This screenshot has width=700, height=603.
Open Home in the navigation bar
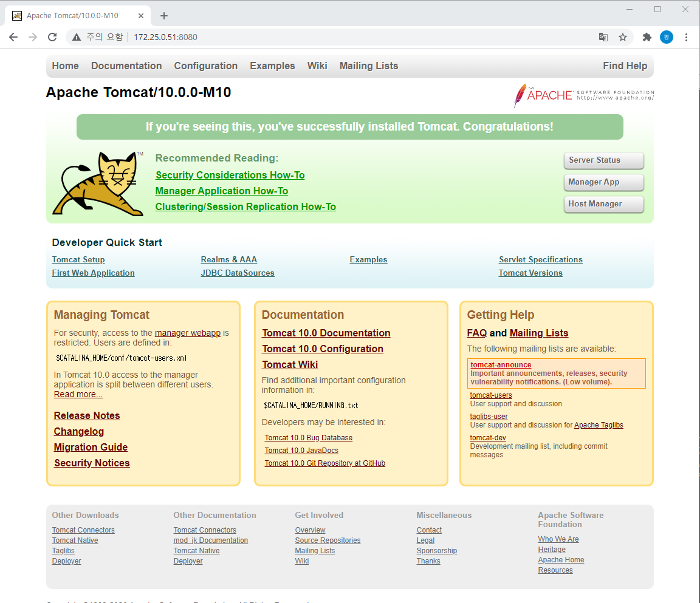(65, 66)
